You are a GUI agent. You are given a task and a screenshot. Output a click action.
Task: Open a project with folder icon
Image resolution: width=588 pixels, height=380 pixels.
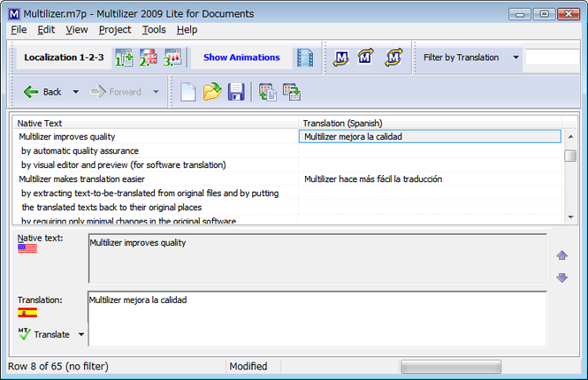pyautogui.click(x=212, y=92)
